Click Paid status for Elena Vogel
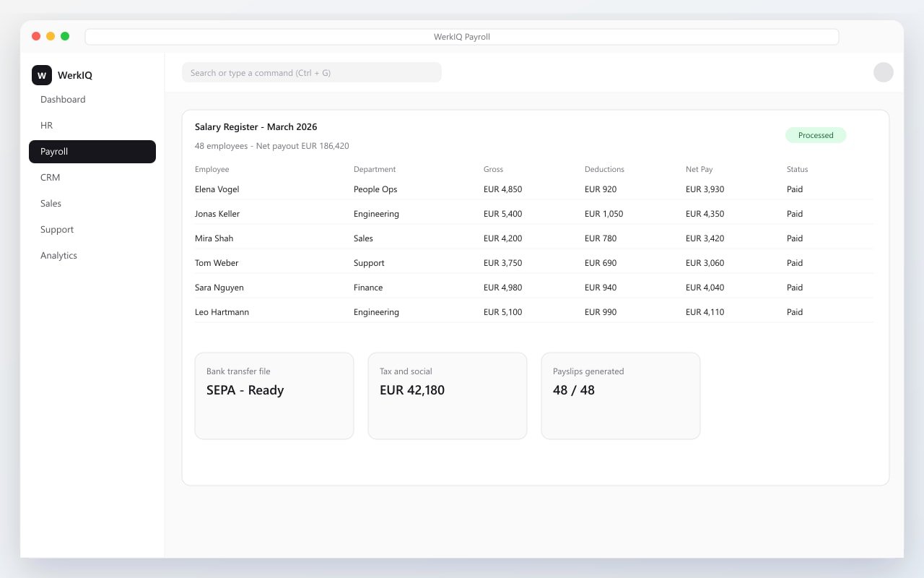Viewport: 924px width, 578px height. tap(795, 189)
